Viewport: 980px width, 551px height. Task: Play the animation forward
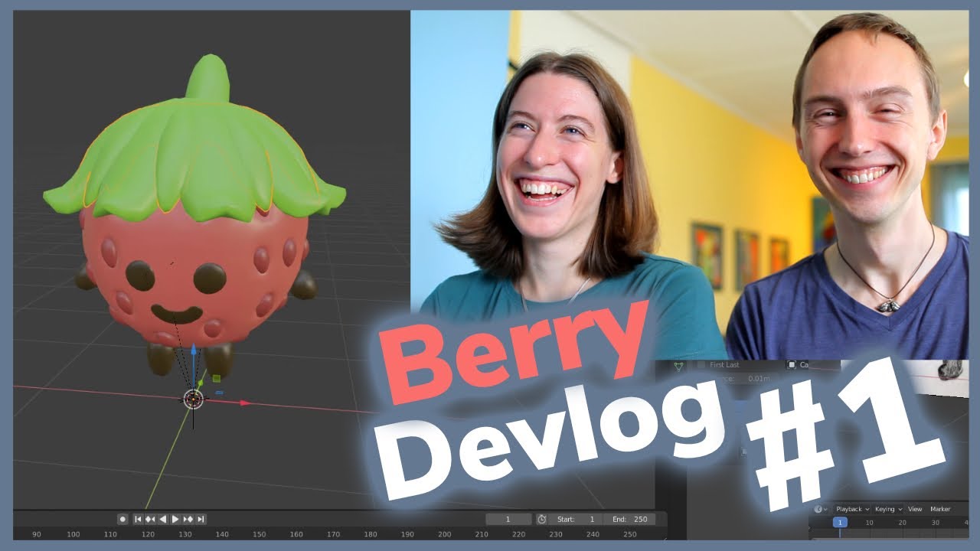pos(175,519)
